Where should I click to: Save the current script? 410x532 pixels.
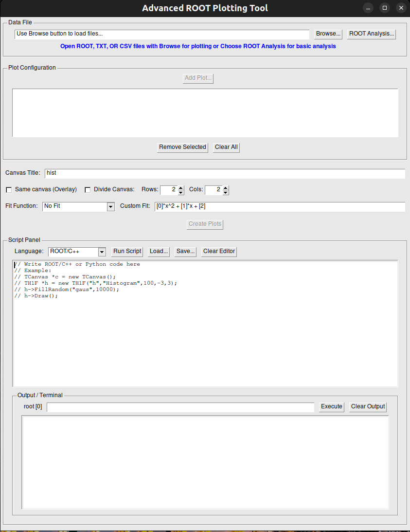tap(185, 251)
